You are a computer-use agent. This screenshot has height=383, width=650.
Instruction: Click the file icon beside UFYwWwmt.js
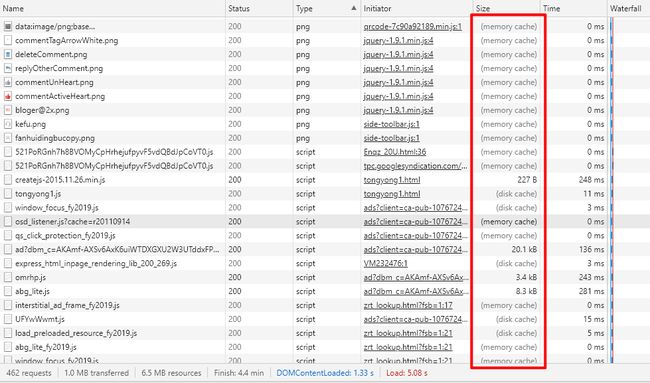(x=7, y=319)
